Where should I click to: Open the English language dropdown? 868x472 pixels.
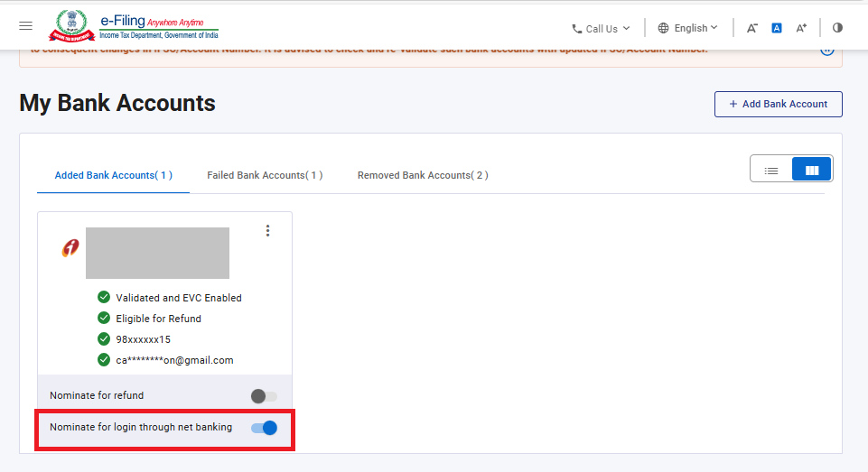point(688,28)
